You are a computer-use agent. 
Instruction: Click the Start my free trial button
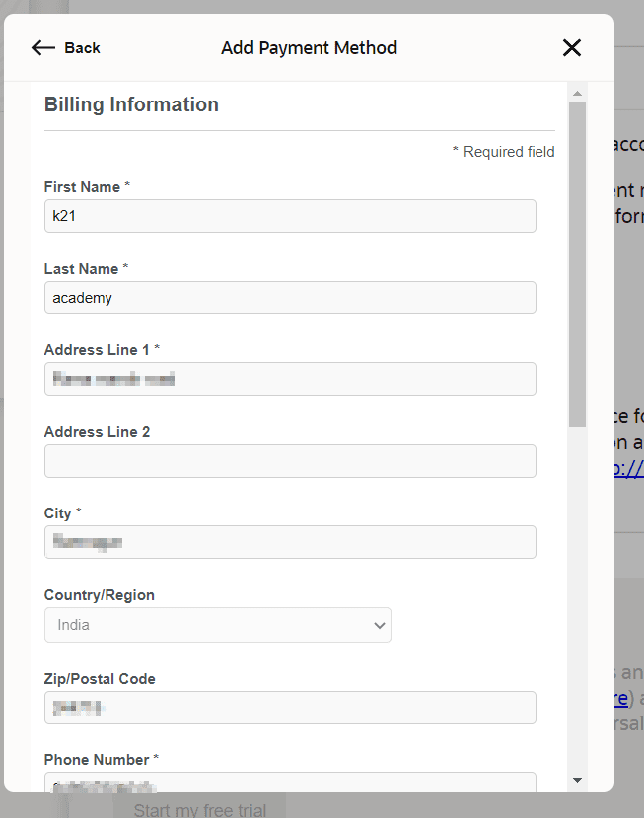[198, 808]
